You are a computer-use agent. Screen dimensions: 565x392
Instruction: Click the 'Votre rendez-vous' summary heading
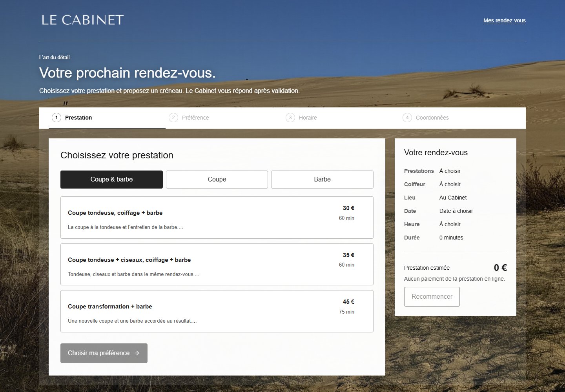(x=436, y=153)
